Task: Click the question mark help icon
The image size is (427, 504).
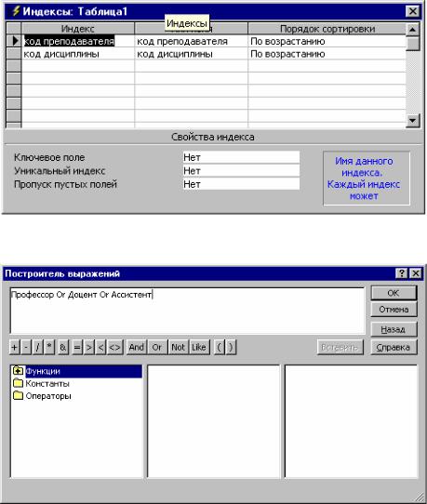Action: [x=402, y=273]
